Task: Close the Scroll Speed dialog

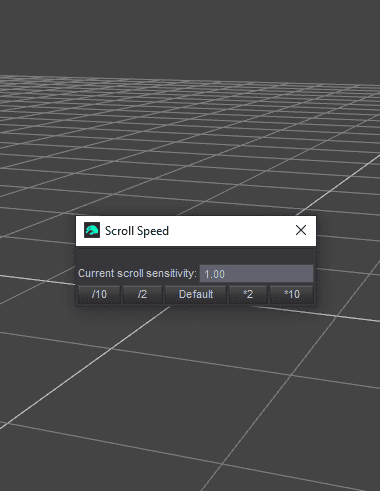Action: 301,230
